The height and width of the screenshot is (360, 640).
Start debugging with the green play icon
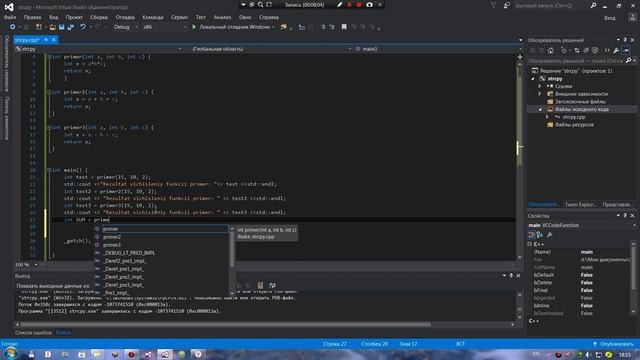pos(194,27)
